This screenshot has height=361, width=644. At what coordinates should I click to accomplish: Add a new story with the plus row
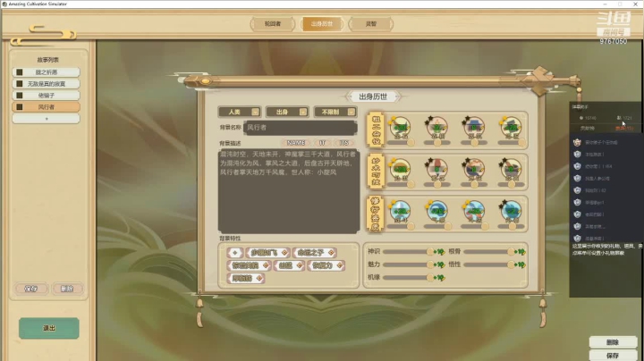click(x=46, y=119)
